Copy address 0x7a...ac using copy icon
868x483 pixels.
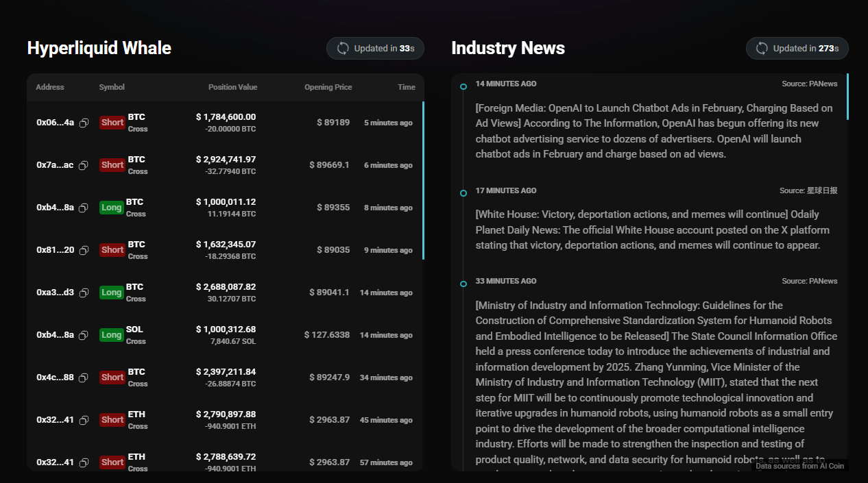[83, 165]
